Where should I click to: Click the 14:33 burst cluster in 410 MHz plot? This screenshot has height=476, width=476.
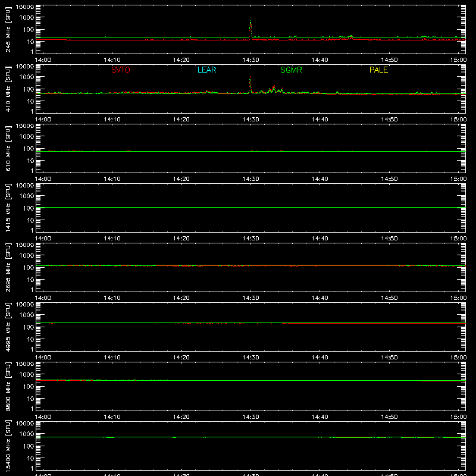[275, 89]
